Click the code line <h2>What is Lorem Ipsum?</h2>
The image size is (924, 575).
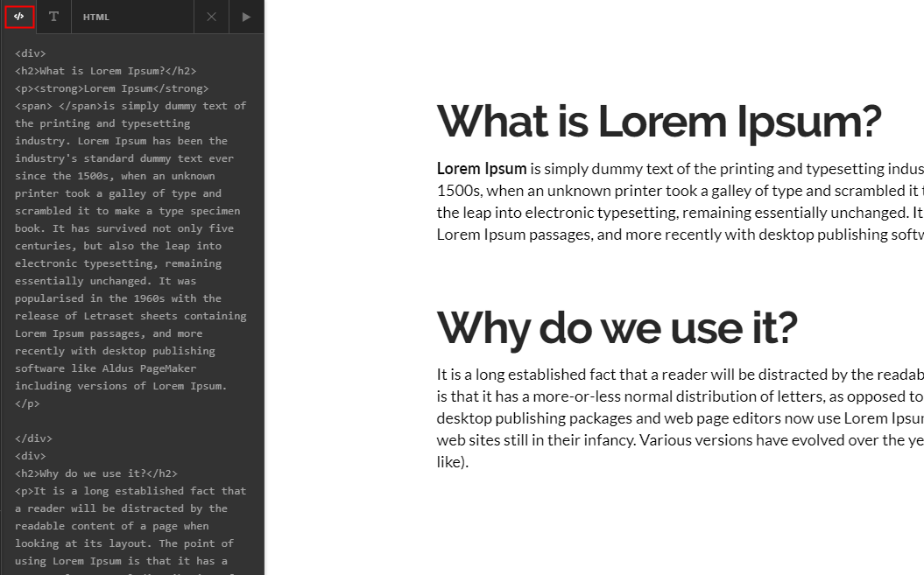[105, 71]
